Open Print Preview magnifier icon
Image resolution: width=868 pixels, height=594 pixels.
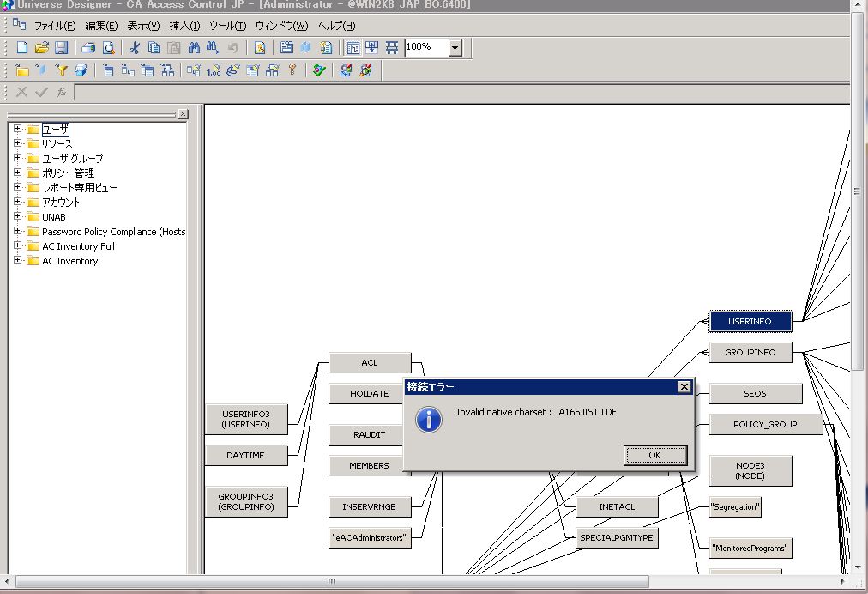108,48
